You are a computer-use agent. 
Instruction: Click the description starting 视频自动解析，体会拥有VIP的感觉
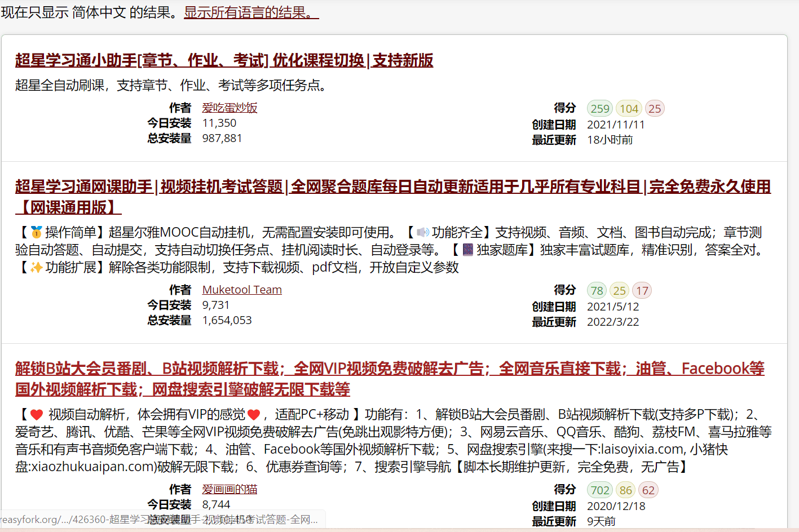pos(394,441)
